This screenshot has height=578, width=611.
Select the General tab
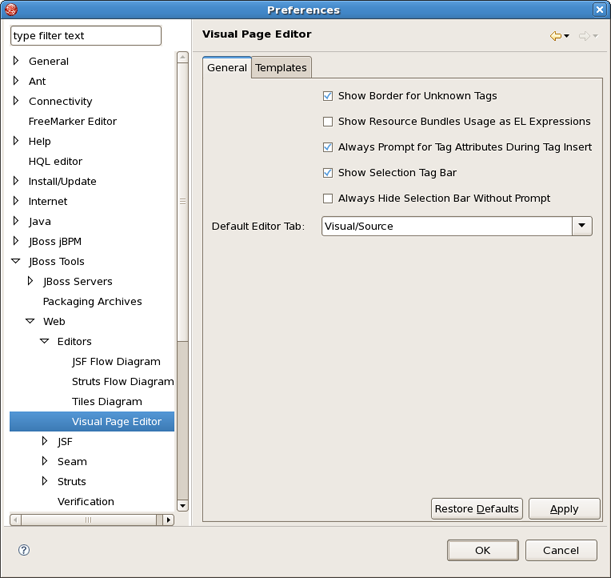tap(227, 68)
